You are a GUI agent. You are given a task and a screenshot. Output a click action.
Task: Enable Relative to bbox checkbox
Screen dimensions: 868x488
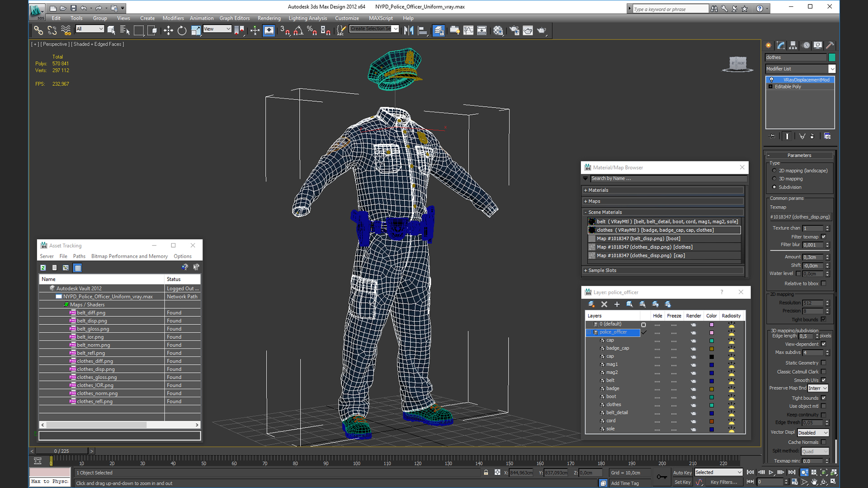point(823,283)
